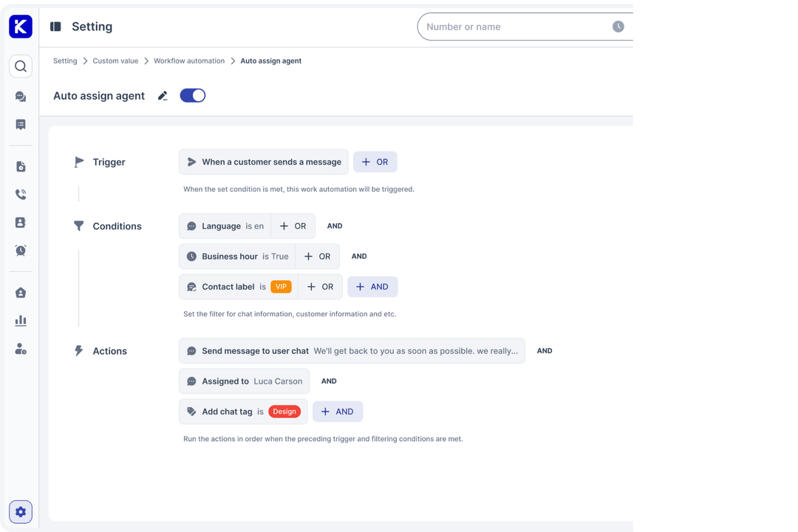Open the chats icon in the sidebar
This screenshot has width=798, height=532.
(20, 96)
